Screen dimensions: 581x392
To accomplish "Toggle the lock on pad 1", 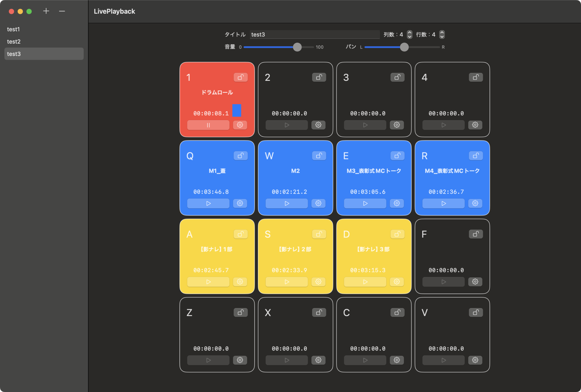I will [x=241, y=77].
